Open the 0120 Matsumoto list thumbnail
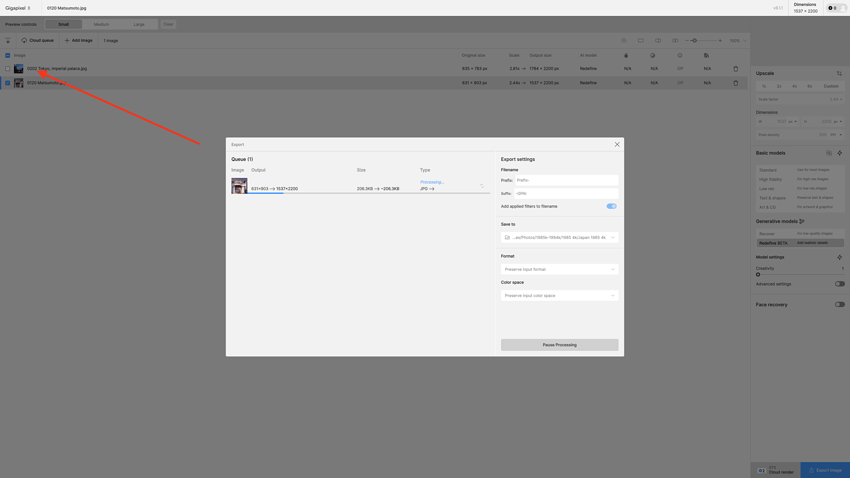 tap(18, 83)
